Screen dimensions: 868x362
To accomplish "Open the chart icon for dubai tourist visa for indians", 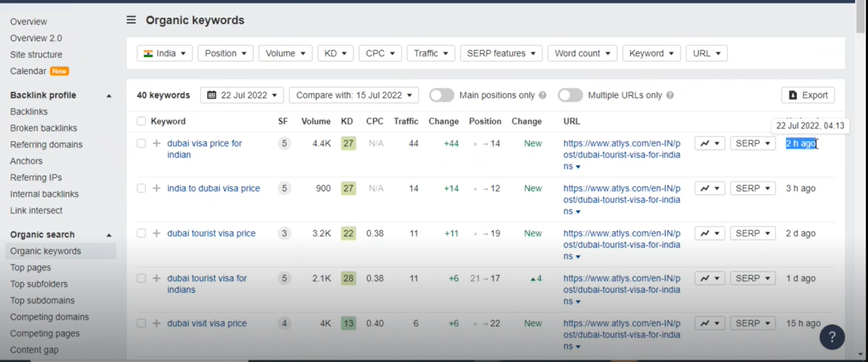I will [710, 278].
